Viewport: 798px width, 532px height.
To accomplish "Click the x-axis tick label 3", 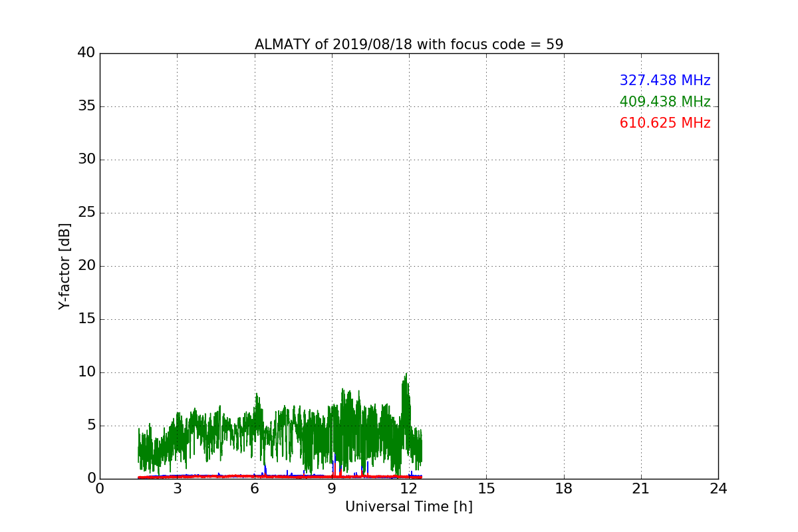I will (177, 489).
